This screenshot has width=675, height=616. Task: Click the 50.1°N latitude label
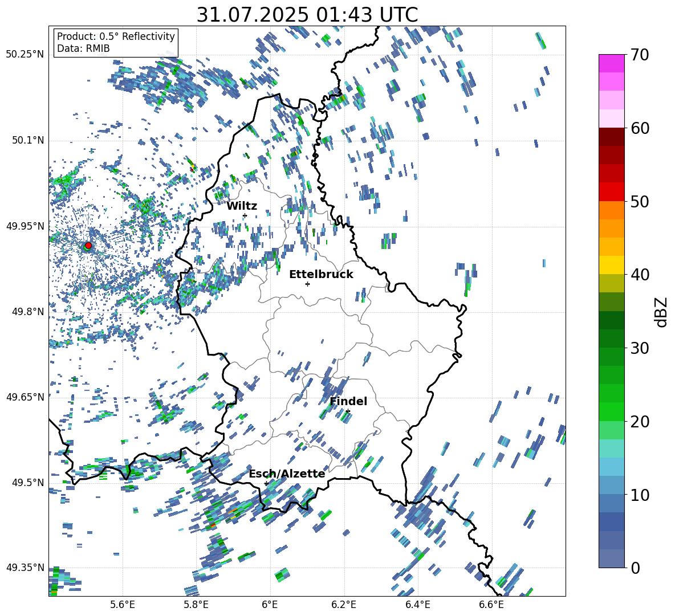point(27,140)
